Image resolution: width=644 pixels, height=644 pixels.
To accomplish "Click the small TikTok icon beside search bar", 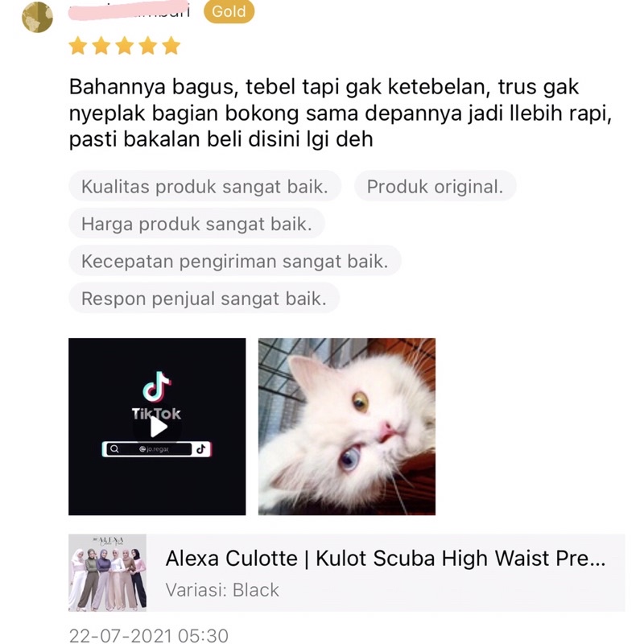I will click(200, 449).
